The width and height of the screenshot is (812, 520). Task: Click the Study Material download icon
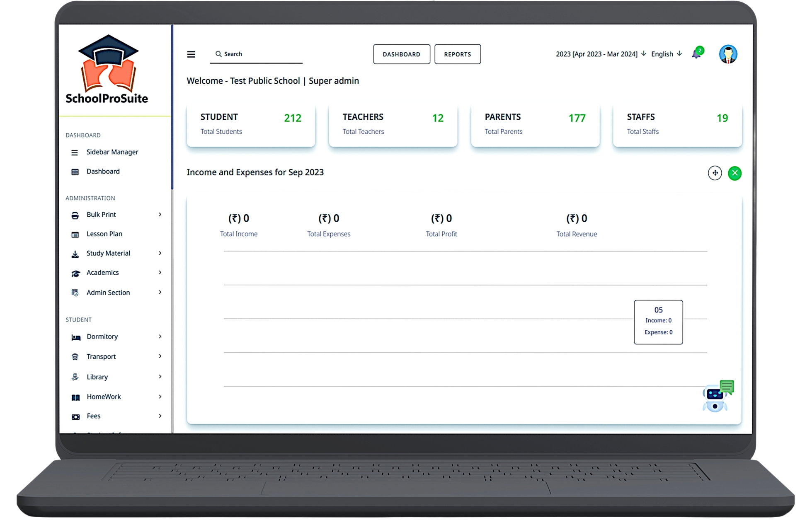click(x=75, y=254)
